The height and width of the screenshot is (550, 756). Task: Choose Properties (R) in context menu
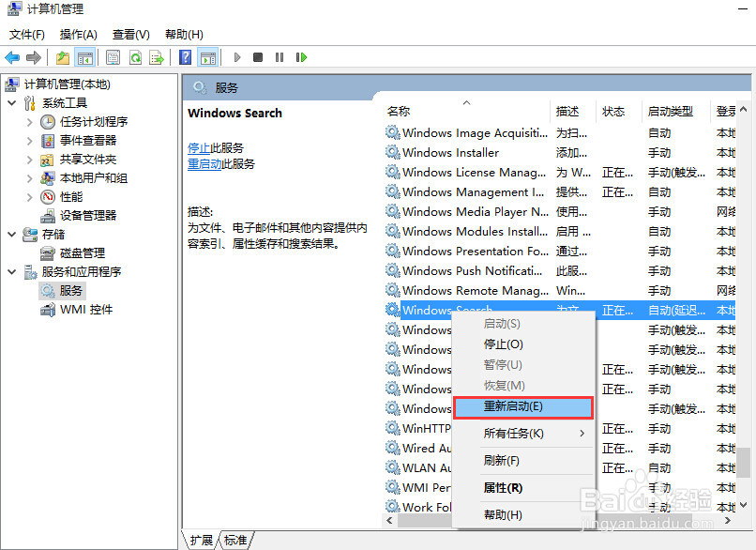point(524,488)
